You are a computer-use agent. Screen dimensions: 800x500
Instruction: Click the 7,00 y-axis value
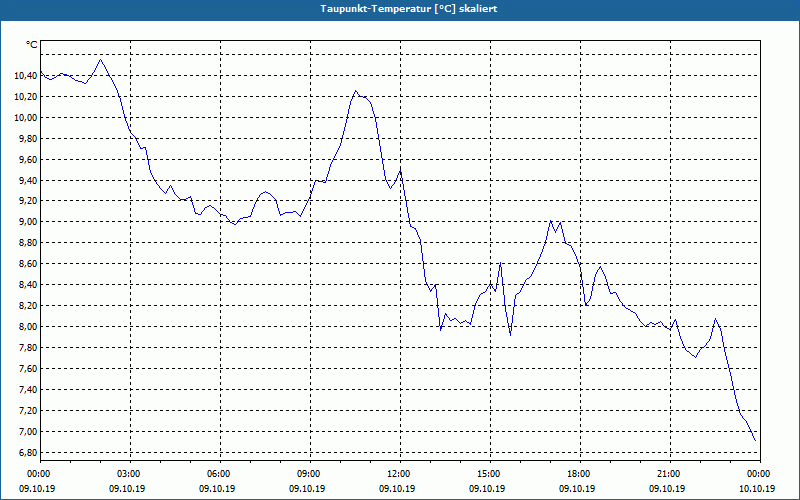(x=28, y=432)
